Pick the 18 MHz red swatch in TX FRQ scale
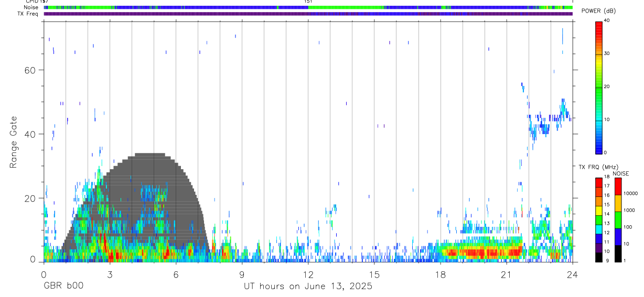The width and height of the screenshot is (644, 297). (x=599, y=182)
